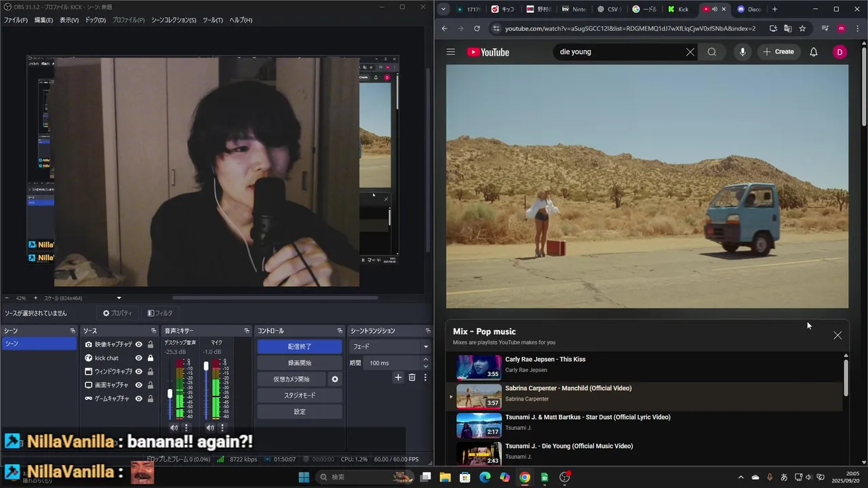Viewport: 868px width, 488px height.
Task: Open OBS preview scale dropdown arrow
Action: click(x=119, y=298)
